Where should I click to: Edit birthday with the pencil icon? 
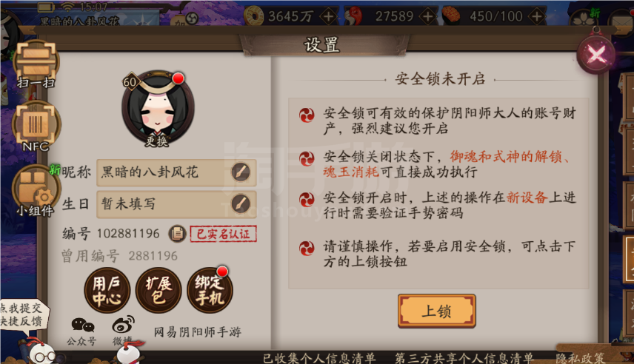click(241, 204)
